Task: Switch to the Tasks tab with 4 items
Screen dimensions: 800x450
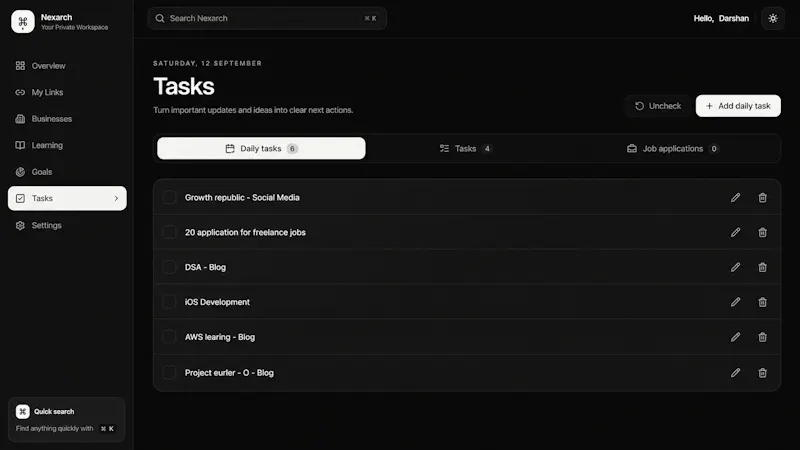Action: pyautogui.click(x=466, y=148)
